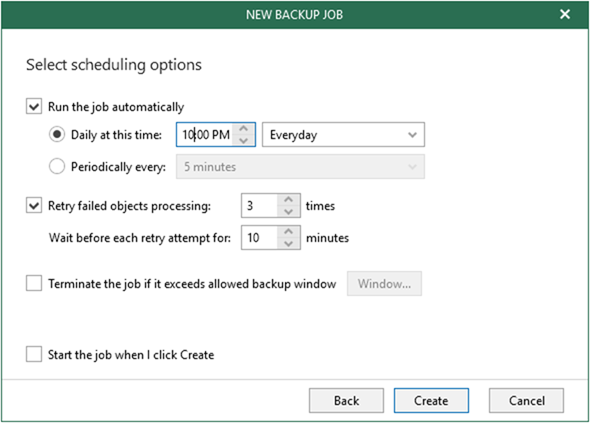
Task: Decrease retry times count arrow
Action: (x=289, y=212)
